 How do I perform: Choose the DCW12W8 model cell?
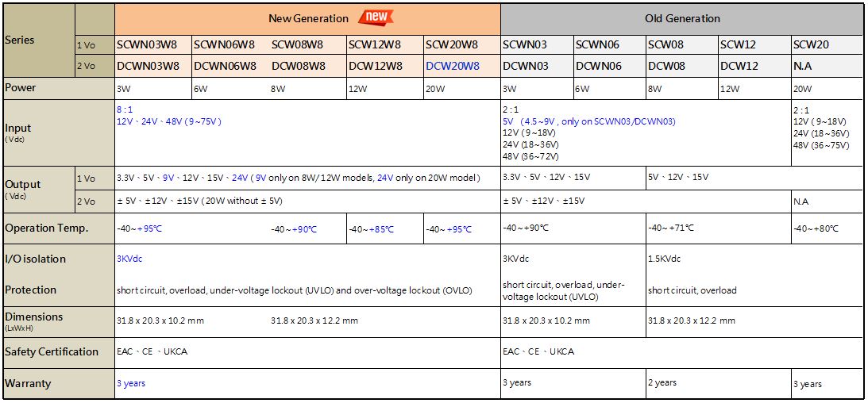coord(375,66)
